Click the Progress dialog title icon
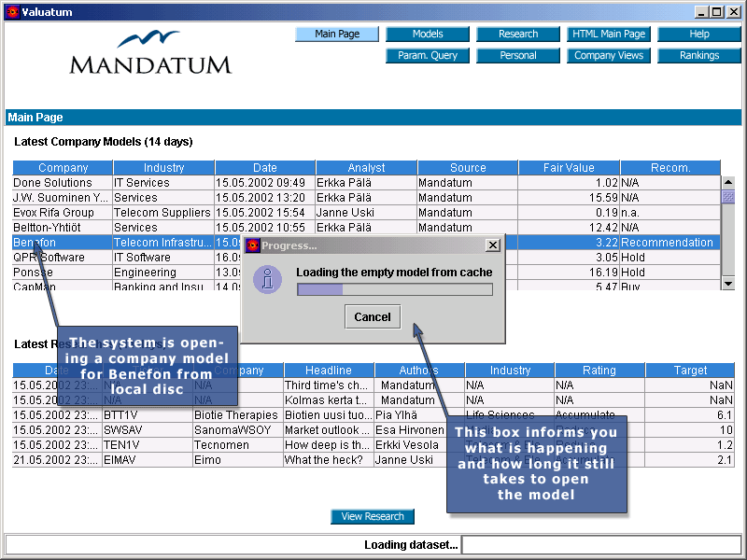747x560 pixels. point(252,245)
